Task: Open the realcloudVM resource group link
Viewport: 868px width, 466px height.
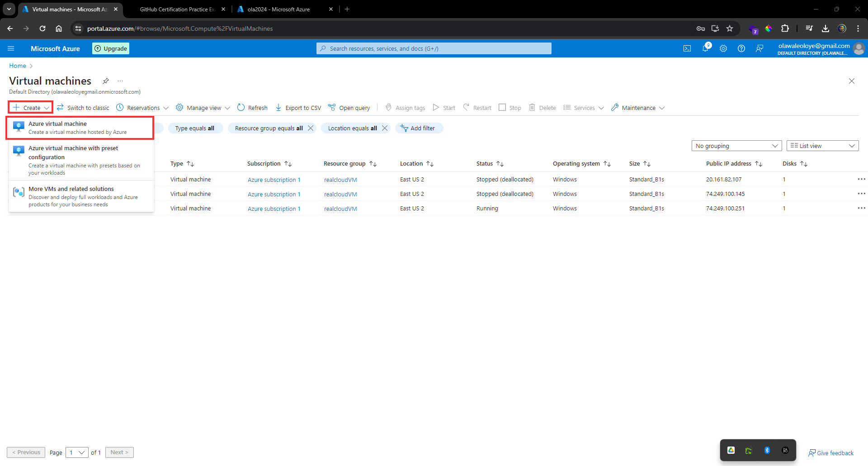Action: (340, 179)
